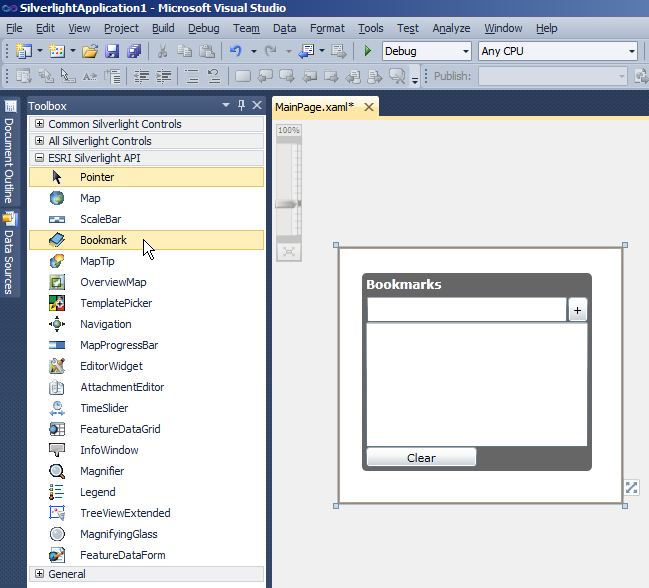Select the TimeSlider control in Toolbox
Viewport: 649px width, 588px height.
[x=147, y=408]
